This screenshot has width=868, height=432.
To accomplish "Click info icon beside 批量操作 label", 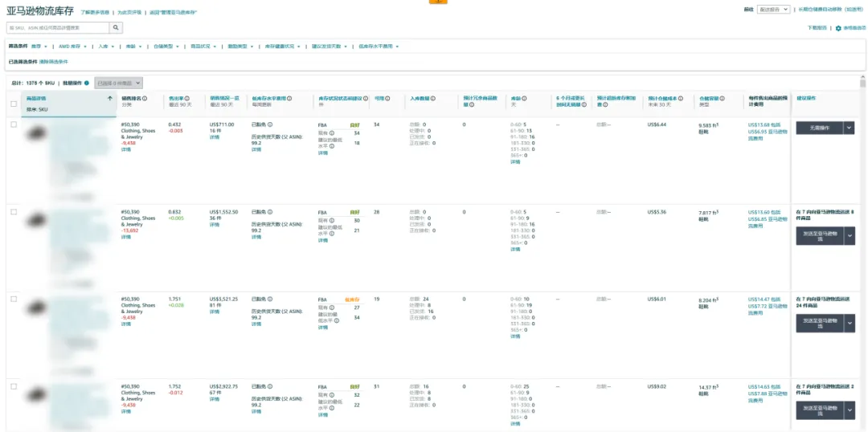I will coord(87,83).
